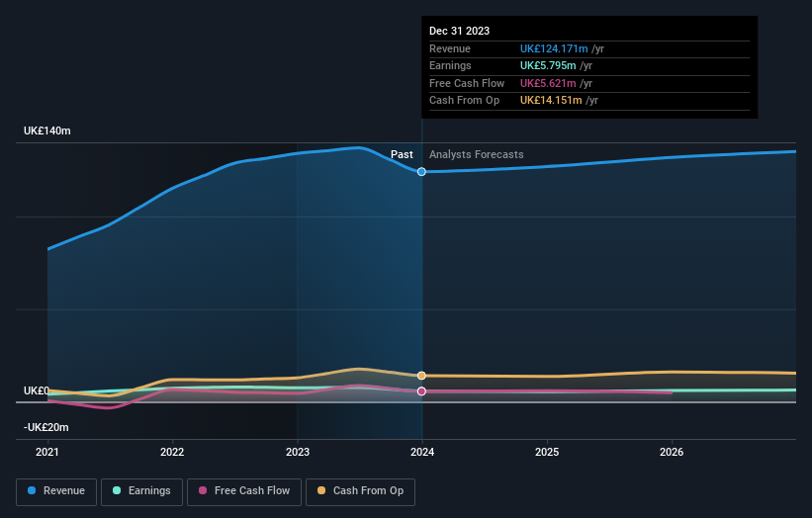Click the Dec 31 2023 tooltip date

click(x=459, y=31)
